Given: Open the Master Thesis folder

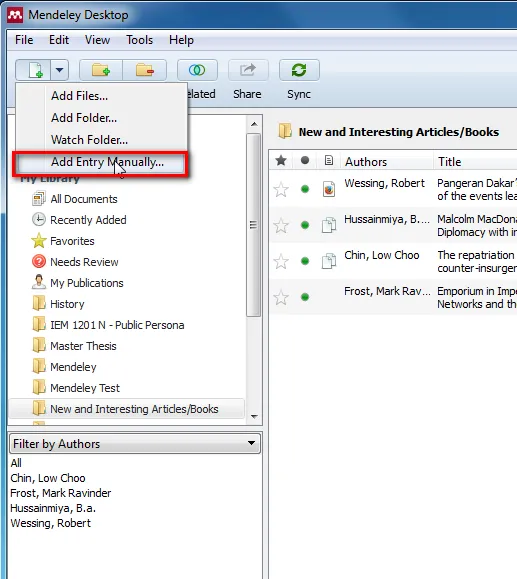Looking at the screenshot, I should [x=83, y=346].
